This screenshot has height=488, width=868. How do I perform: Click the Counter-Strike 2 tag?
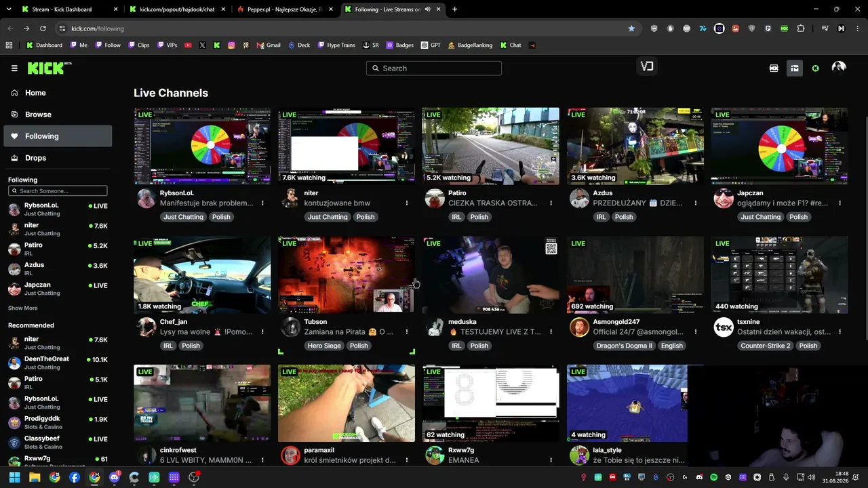766,346
